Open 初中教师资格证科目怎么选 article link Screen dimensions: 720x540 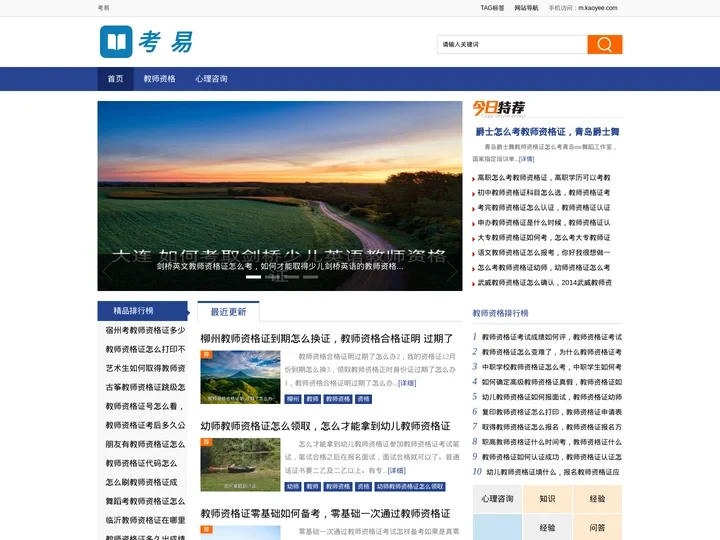pos(544,193)
